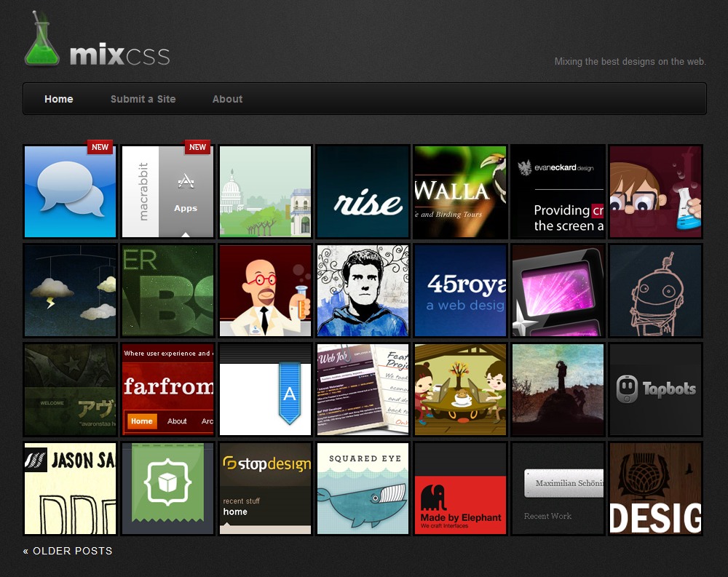
Task: Open the green banner cube icon thumbnail
Action: click(167, 488)
